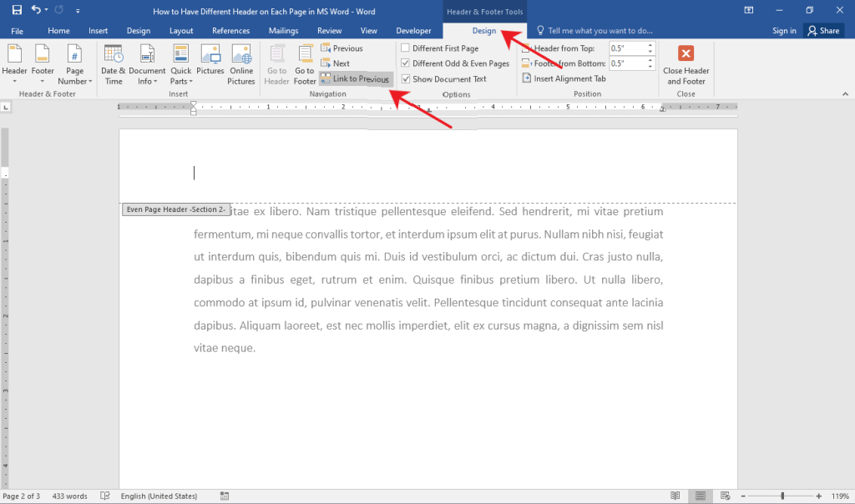This screenshot has width=855, height=504.
Task: Click Insert Alignment Tab
Action: point(564,78)
